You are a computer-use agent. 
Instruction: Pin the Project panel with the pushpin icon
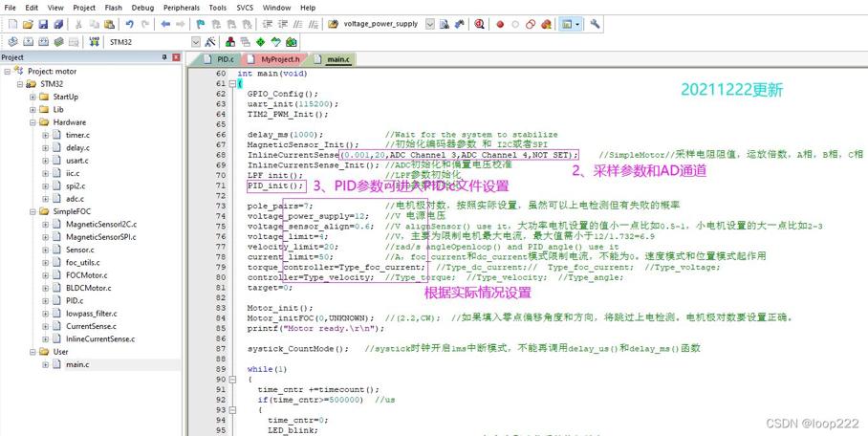[164, 57]
